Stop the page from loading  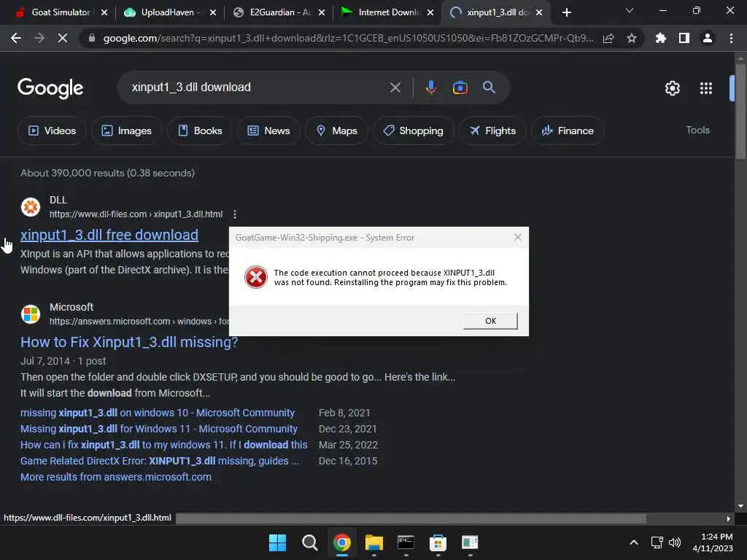point(63,38)
